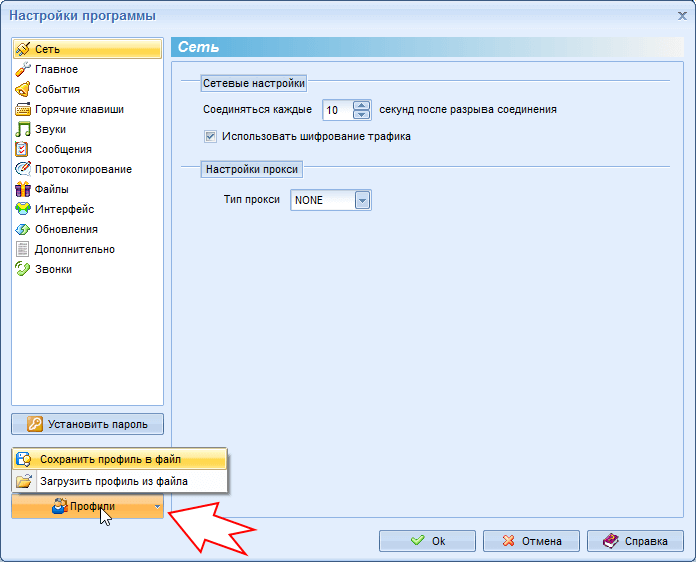Click the red cross icon on Отмена

[509, 541]
